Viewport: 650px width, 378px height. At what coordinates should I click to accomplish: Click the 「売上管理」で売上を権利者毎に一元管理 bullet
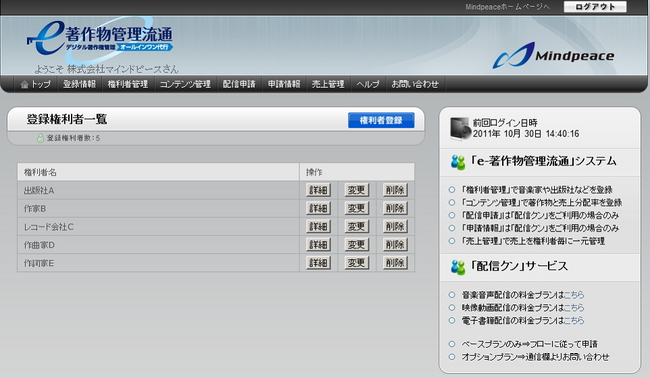(x=533, y=241)
